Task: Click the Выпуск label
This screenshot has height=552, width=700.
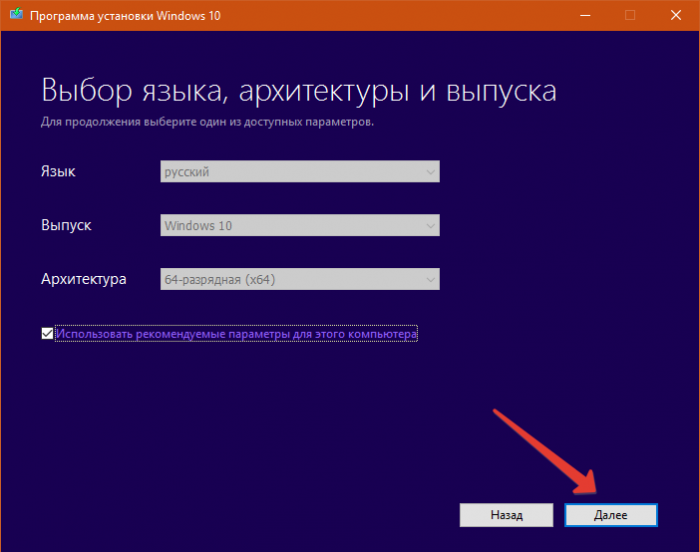Action: point(66,225)
